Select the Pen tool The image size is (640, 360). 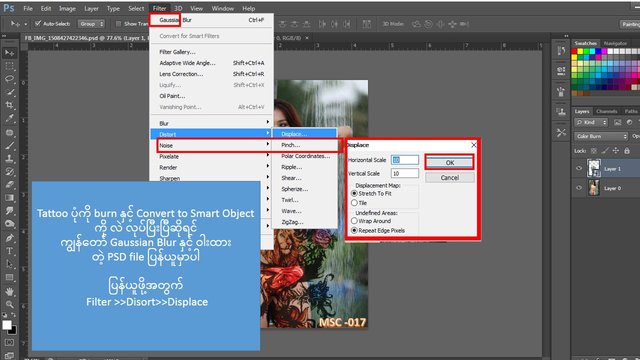click(9, 238)
